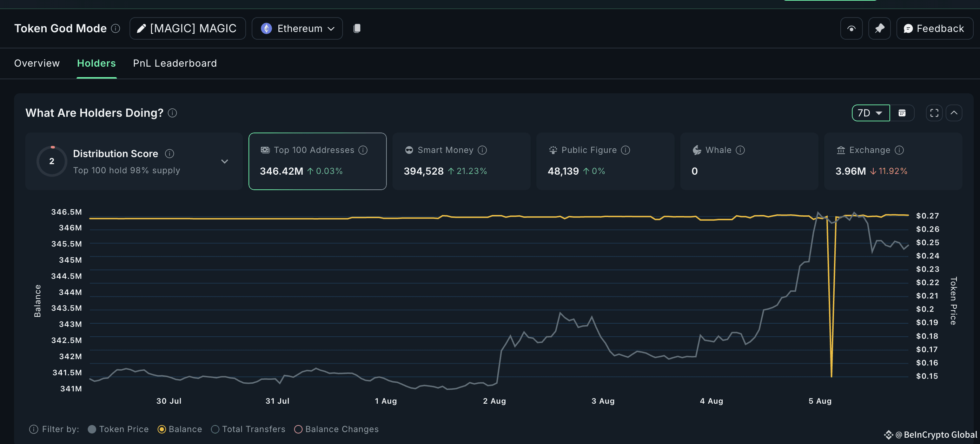The height and width of the screenshot is (444, 980).
Task: Click the Public Figure info icon
Action: (x=626, y=150)
